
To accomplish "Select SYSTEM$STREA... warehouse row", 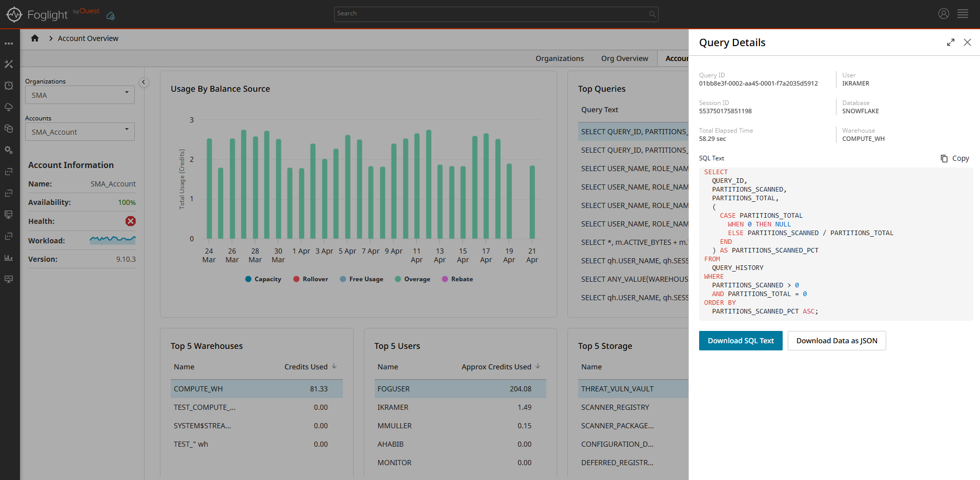I will tap(257, 426).
